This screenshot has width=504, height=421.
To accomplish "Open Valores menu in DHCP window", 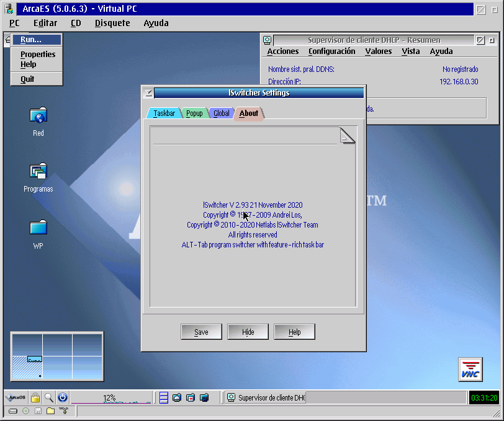I will (x=379, y=51).
